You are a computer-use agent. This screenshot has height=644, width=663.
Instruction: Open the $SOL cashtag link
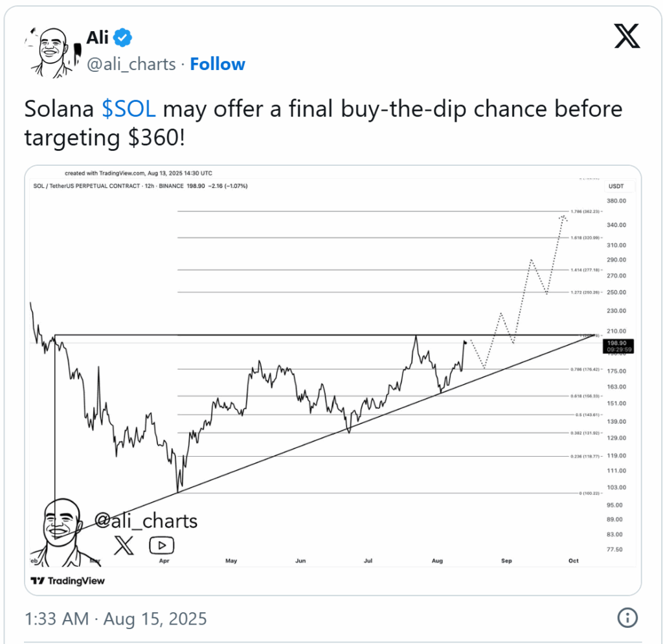click(129, 109)
